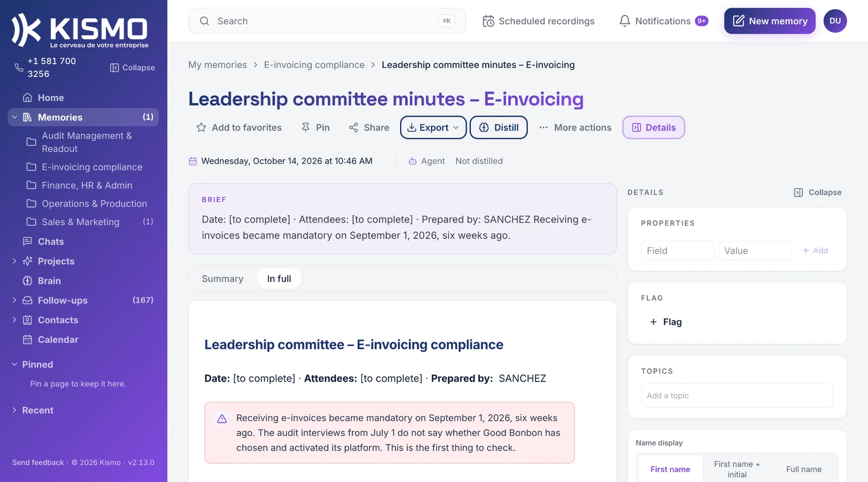Select Full name display option
The width and height of the screenshot is (868, 482).
tap(804, 469)
